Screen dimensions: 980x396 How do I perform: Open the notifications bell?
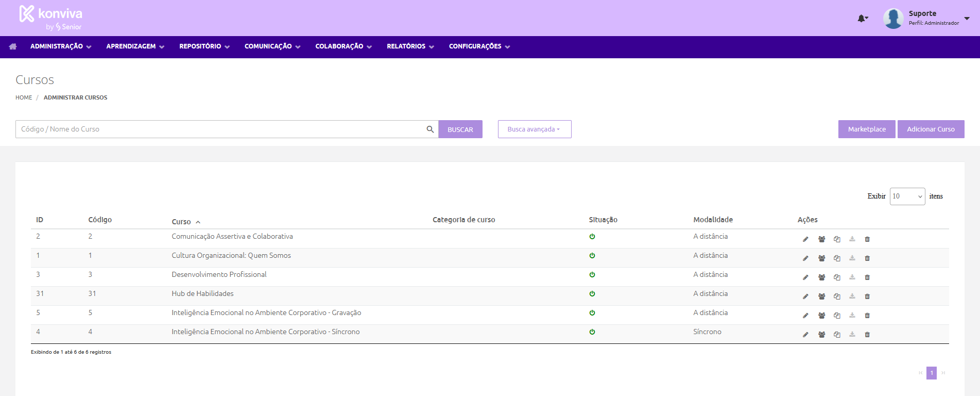tap(862, 19)
